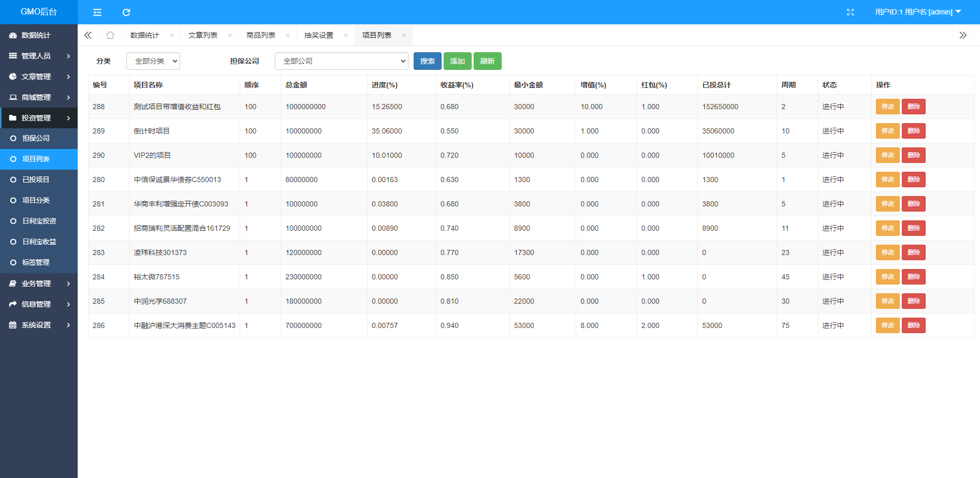Viewport: 980px width, 478px height.
Task: Open the 全部分类 category dropdown
Action: (x=153, y=61)
